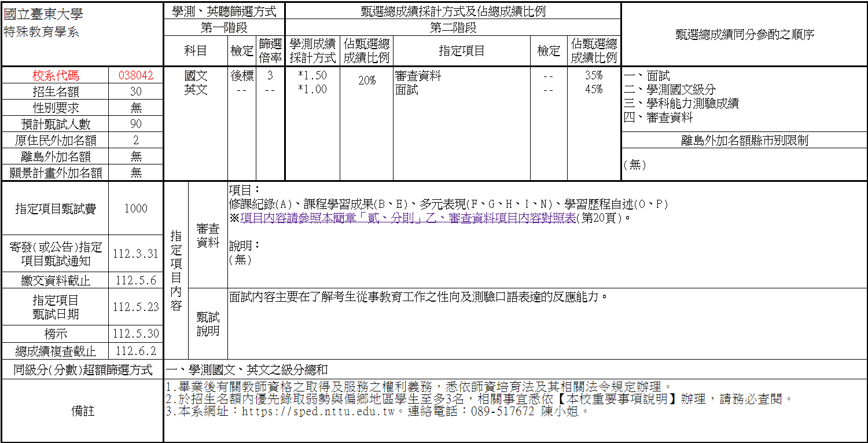Click tie-breaker item 三、學科能力測驗成績
Viewport: 868px width, 443px height.
pos(681,103)
